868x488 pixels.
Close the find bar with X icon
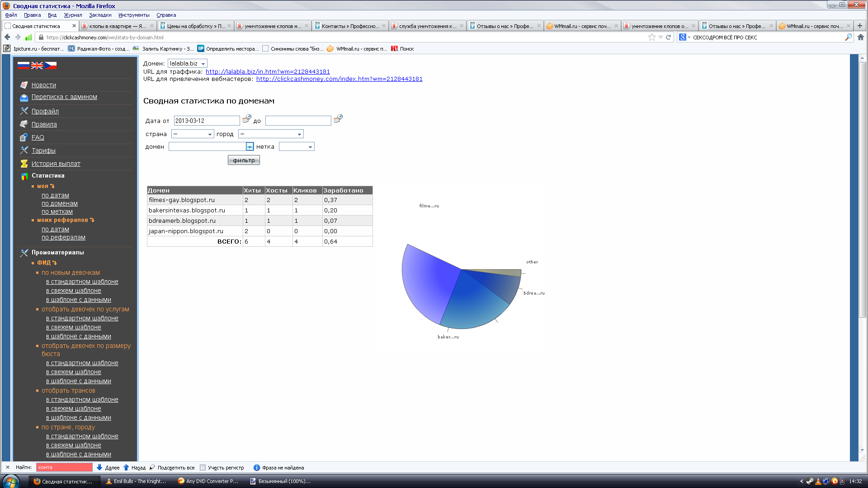[8, 468]
